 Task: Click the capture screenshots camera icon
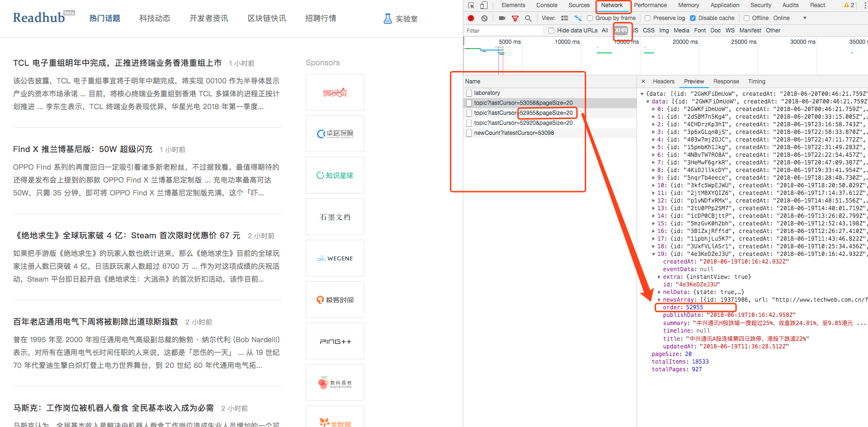click(502, 18)
